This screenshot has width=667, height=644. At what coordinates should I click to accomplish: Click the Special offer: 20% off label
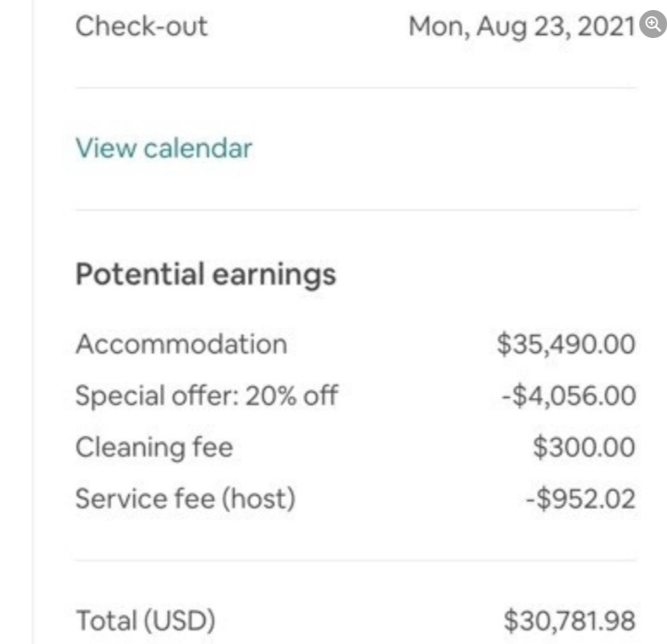pos(207,396)
